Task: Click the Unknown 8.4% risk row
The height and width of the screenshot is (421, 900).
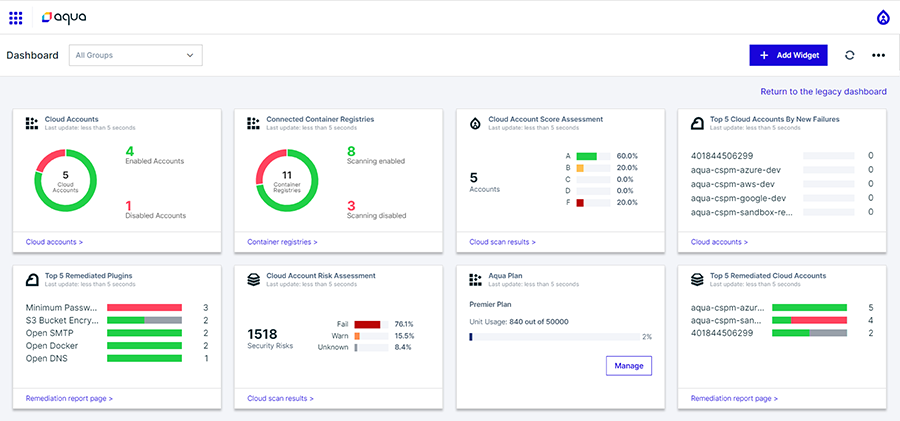Action: click(x=365, y=347)
